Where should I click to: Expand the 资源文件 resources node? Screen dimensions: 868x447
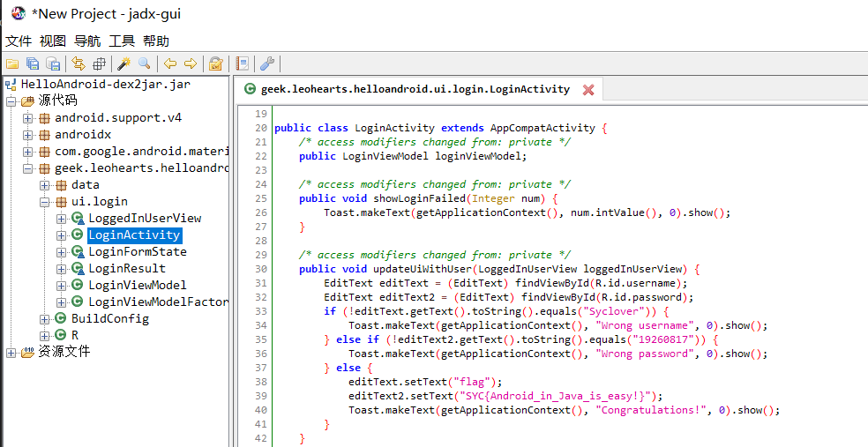tap(11, 353)
